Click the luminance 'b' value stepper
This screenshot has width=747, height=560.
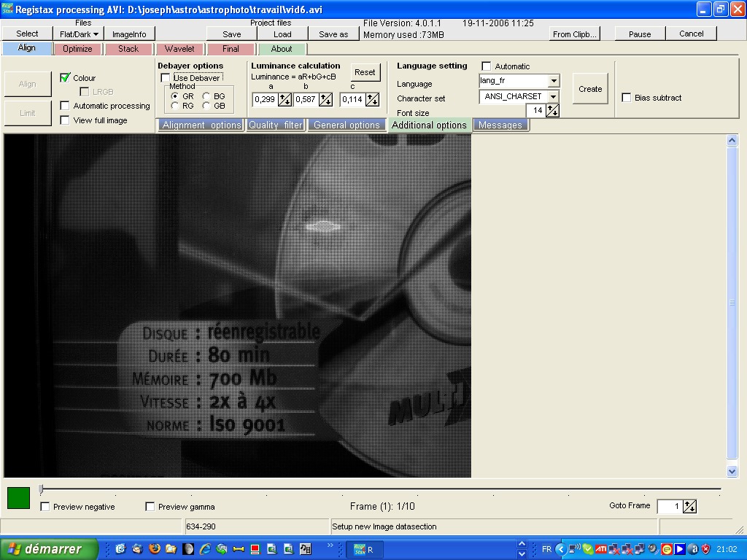point(326,99)
